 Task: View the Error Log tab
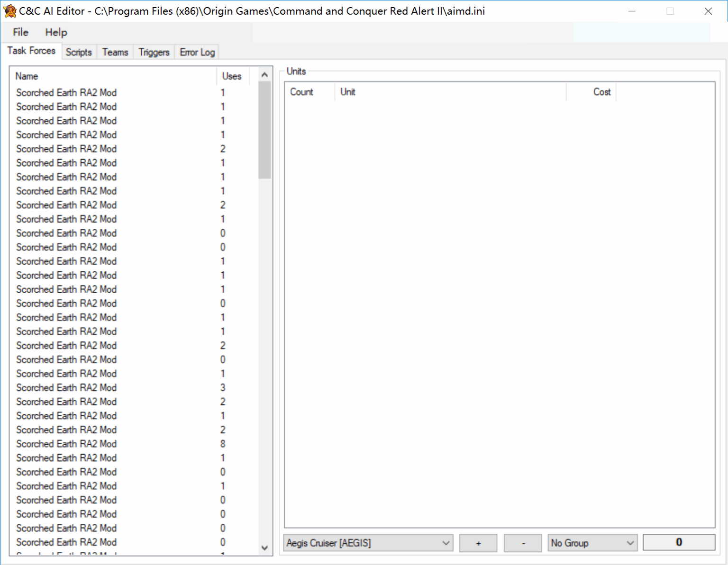pyautogui.click(x=196, y=52)
